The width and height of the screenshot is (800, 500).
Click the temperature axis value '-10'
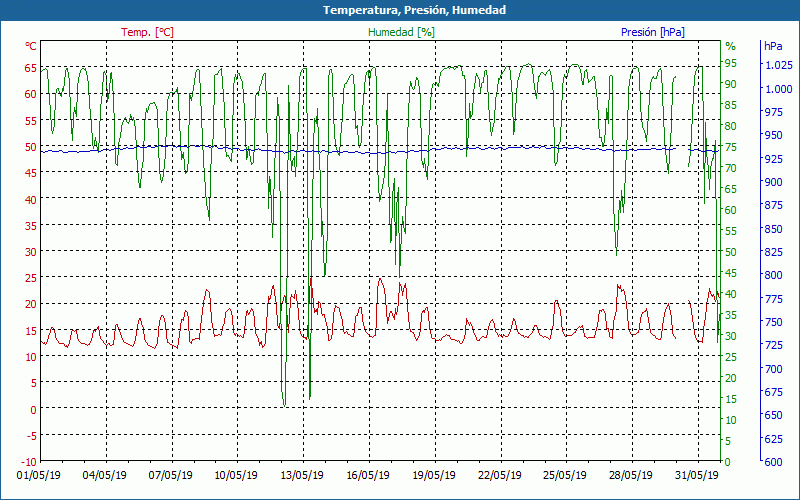pyautogui.click(x=30, y=462)
